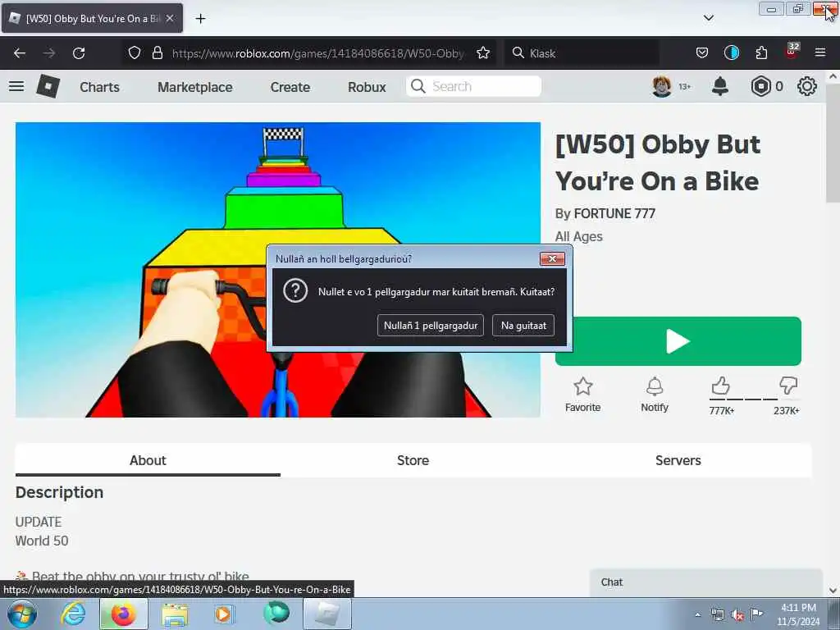The width and height of the screenshot is (840, 630).
Task: Click the Firefox Klask search box
Action: (x=582, y=53)
